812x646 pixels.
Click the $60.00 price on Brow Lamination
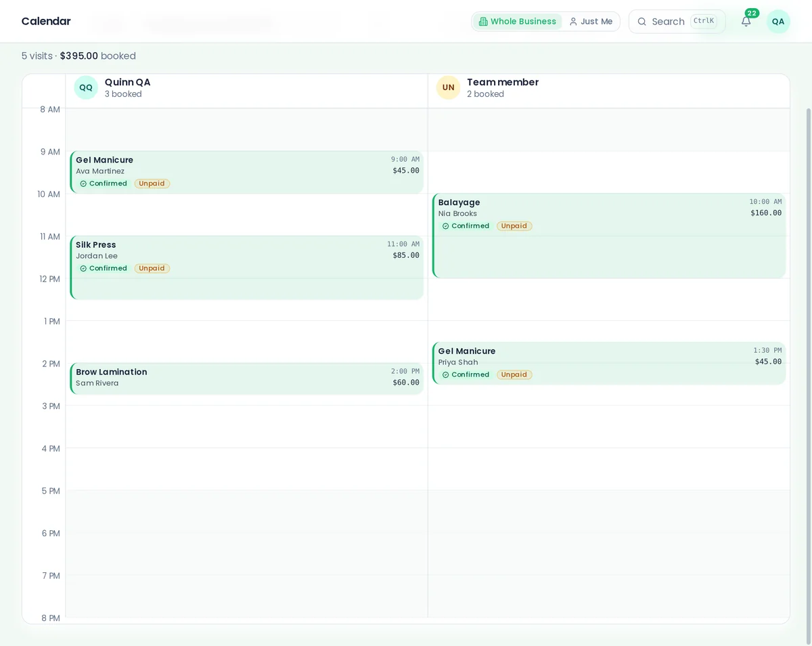[406, 383]
